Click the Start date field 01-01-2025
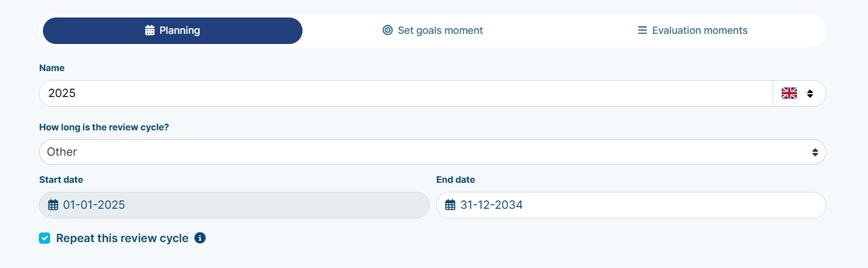The height and width of the screenshot is (268, 868). [234, 205]
